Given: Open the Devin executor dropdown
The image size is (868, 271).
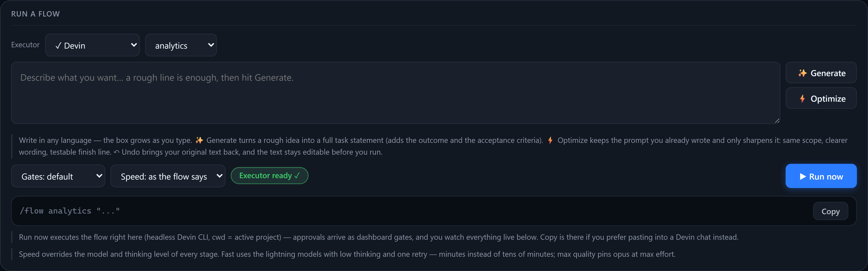Looking at the screenshot, I should pos(92,45).
